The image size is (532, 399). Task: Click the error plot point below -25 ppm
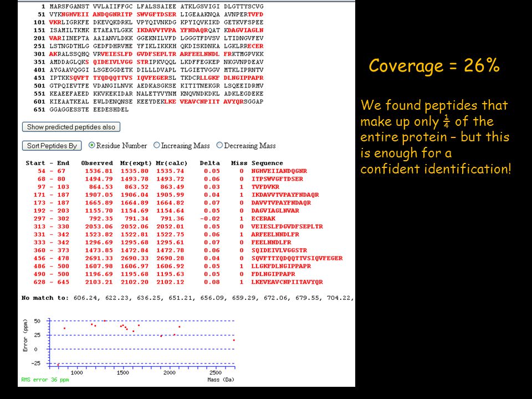point(58,365)
